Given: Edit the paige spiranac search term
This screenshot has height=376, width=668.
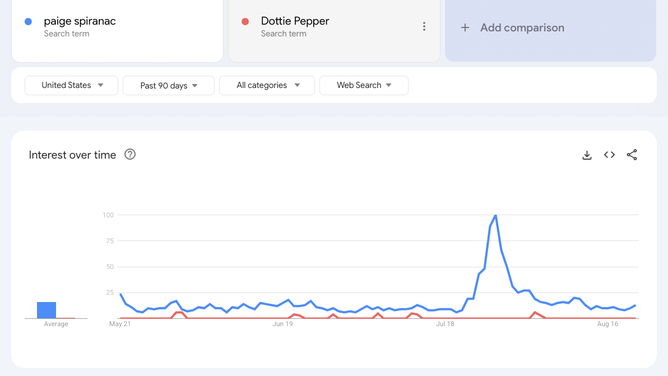Looking at the screenshot, I should 80,21.
